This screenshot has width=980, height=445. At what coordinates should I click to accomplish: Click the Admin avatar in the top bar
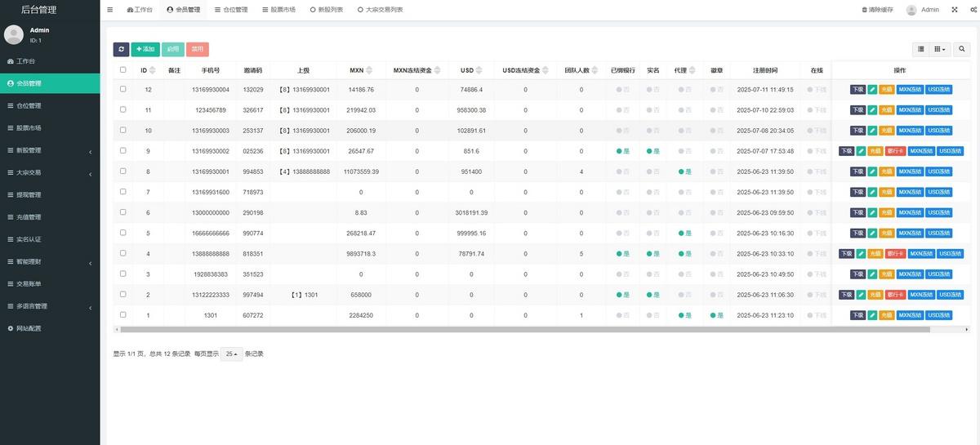coord(911,10)
